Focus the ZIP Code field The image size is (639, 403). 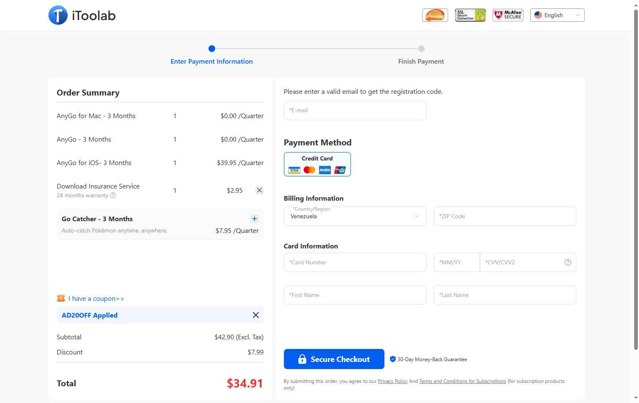pyautogui.click(x=505, y=216)
